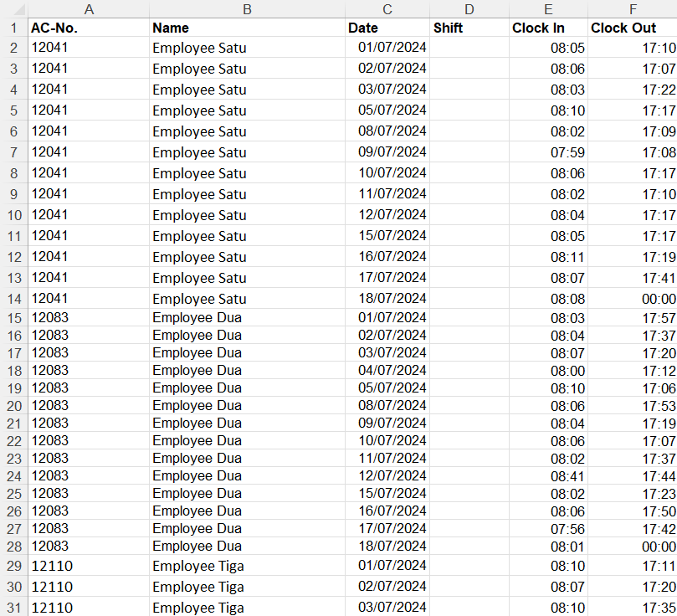Select Employee Dua in row 22

tap(247, 440)
